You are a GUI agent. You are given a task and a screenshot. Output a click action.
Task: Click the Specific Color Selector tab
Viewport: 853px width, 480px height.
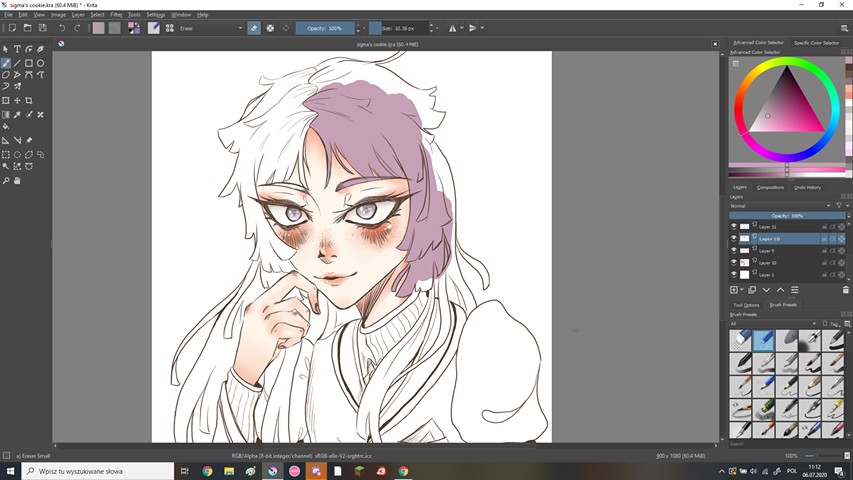[816, 43]
